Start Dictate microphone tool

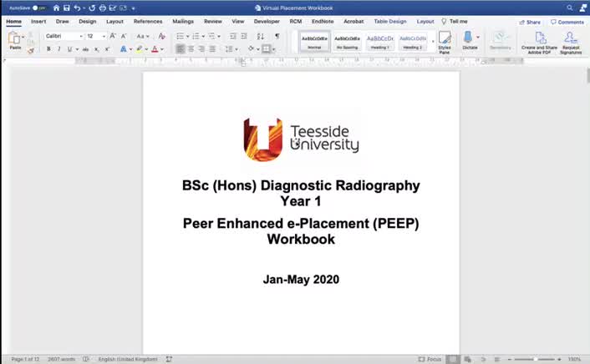pos(469,40)
